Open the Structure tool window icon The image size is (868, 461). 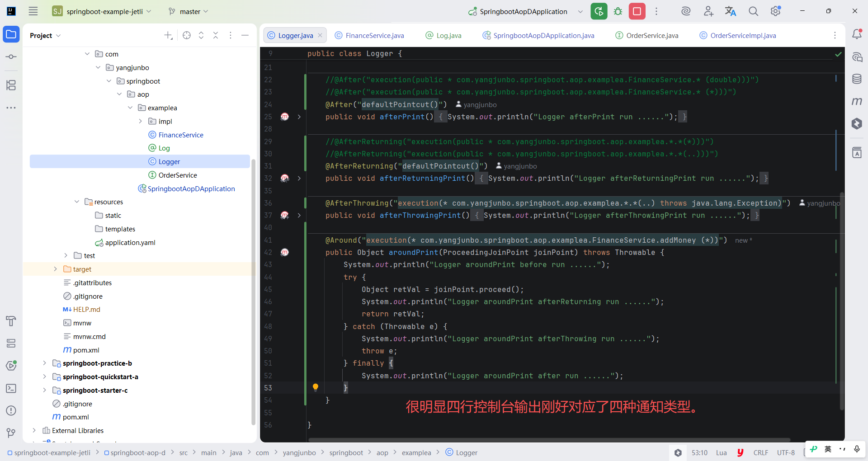click(11, 85)
